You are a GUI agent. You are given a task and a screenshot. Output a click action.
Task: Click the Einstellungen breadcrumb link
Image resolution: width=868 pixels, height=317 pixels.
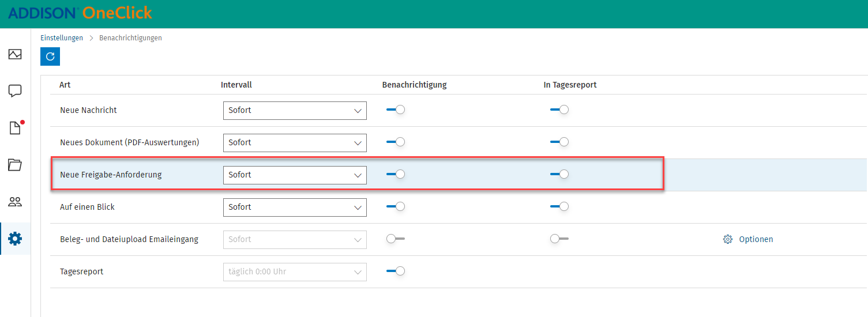tap(62, 38)
